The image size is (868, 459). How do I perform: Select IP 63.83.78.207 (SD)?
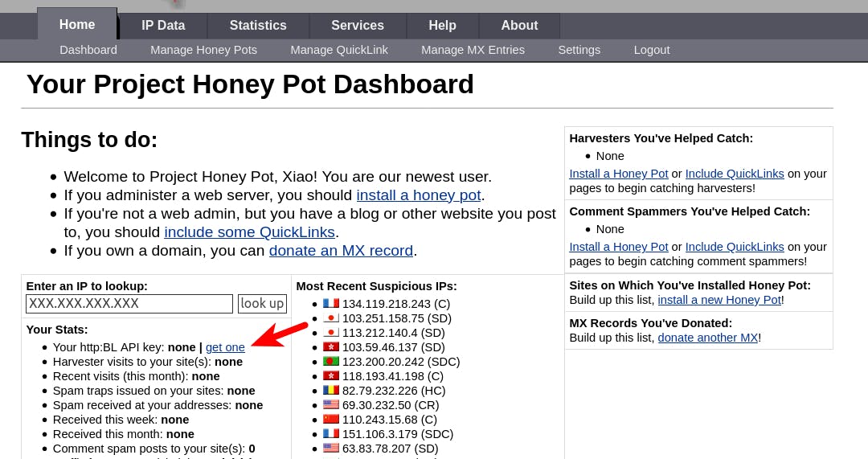point(391,449)
